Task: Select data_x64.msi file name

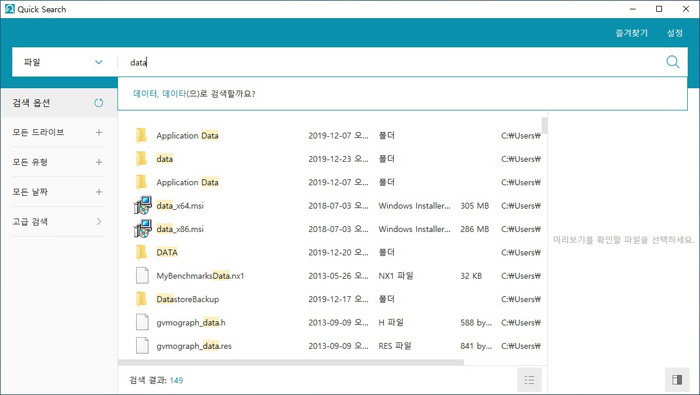Action: coord(180,206)
